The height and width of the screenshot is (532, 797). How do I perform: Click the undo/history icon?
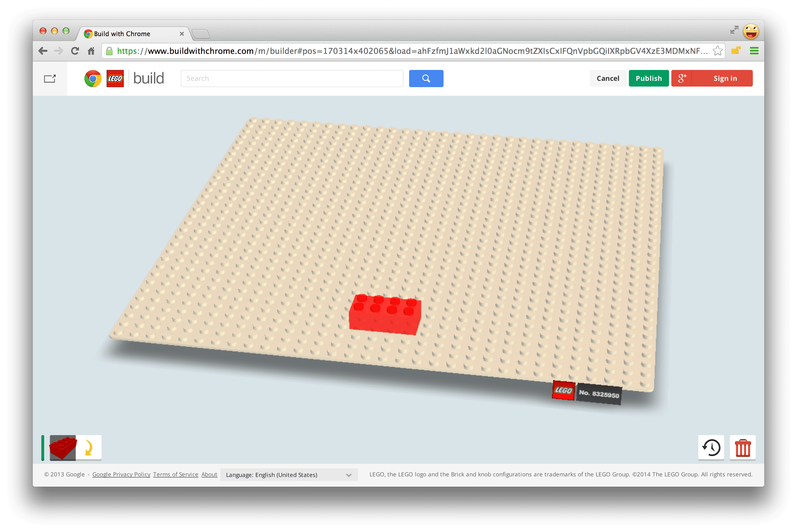(x=712, y=447)
